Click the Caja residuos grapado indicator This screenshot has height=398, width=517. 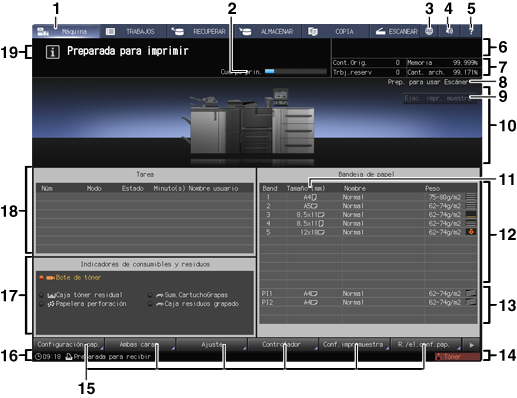(x=193, y=304)
